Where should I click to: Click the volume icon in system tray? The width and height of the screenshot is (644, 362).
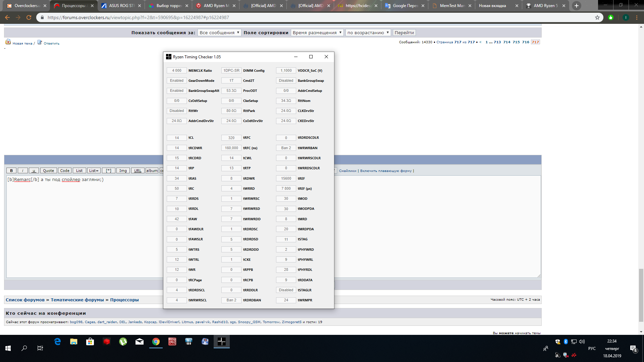582,342
